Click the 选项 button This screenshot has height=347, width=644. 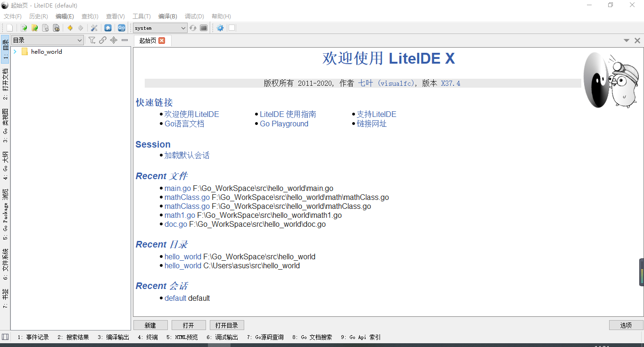pos(626,325)
